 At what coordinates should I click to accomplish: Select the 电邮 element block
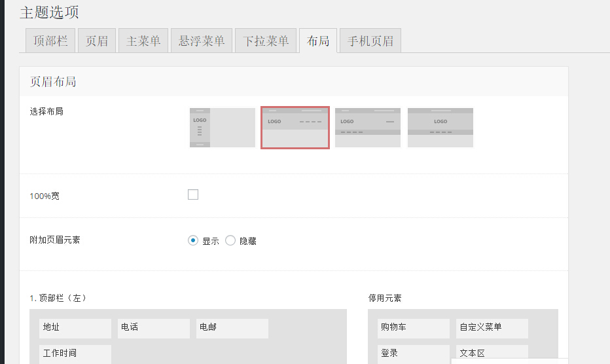click(232, 328)
